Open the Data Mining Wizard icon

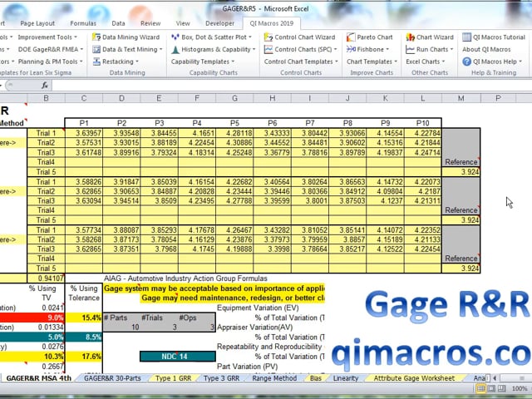coord(96,37)
